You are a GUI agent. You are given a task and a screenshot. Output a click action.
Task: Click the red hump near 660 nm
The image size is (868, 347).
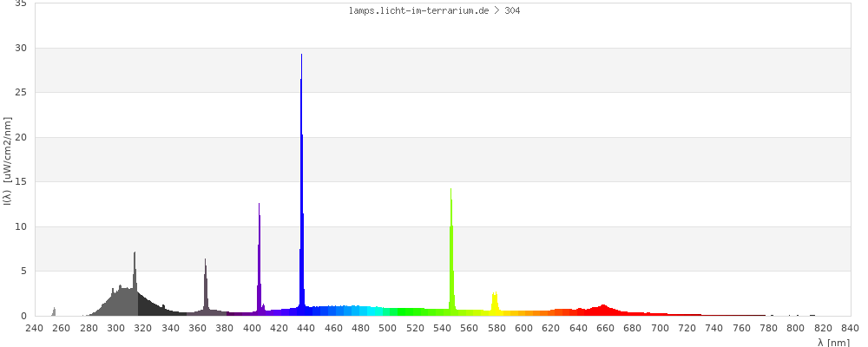pos(603,310)
